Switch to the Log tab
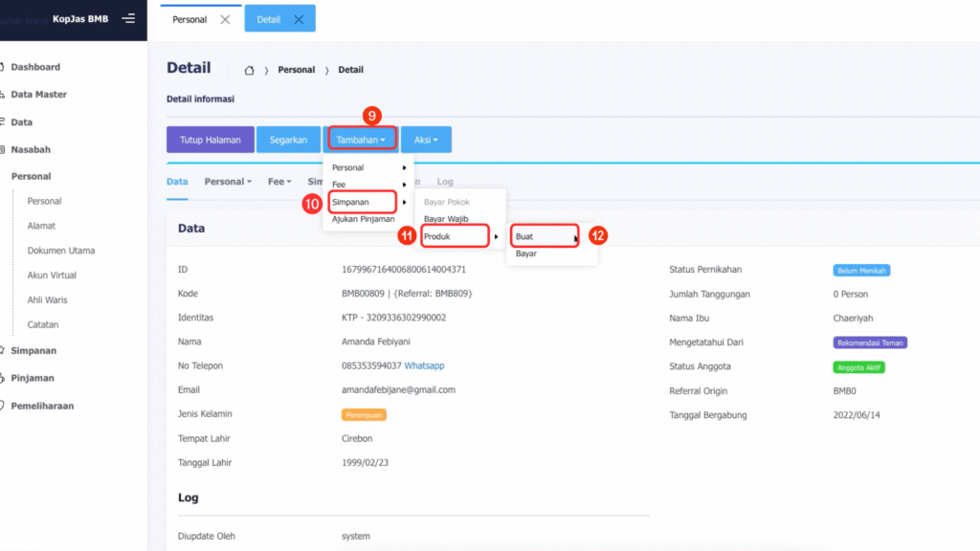The width and height of the screenshot is (980, 551). [445, 181]
